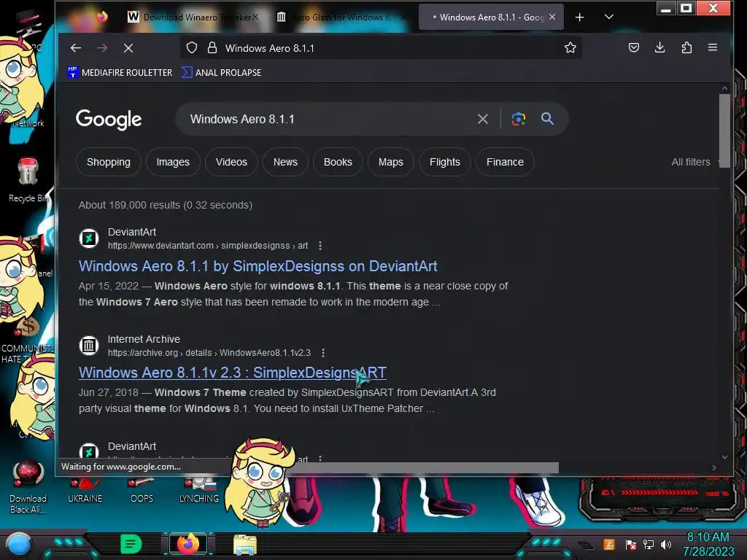This screenshot has width=747, height=560.
Task: Open Windows Aero 8.1.1v 2.3 archive link
Action: (233, 373)
